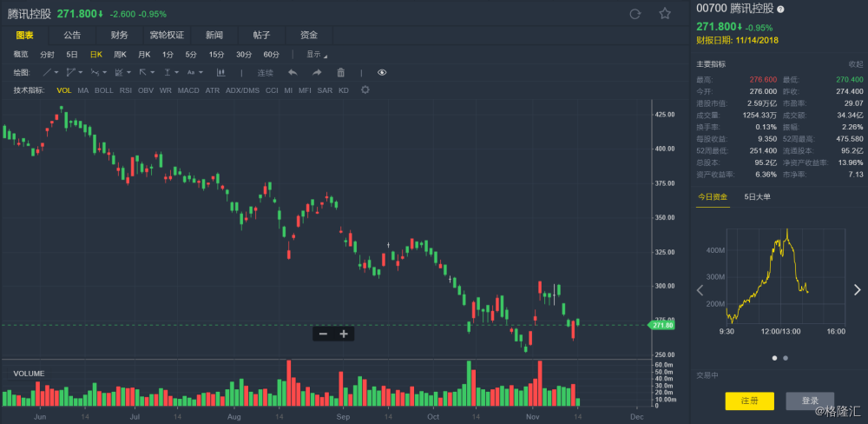The width and height of the screenshot is (868, 424).
Task: Select the 5日大单 tab
Action: [x=757, y=196]
